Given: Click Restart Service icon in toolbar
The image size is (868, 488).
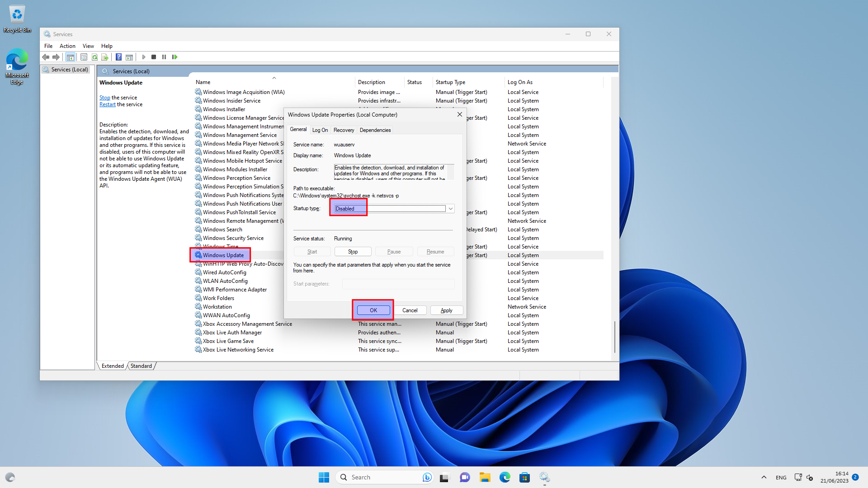Looking at the screenshot, I should pyautogui.click(x=175, y=57).
